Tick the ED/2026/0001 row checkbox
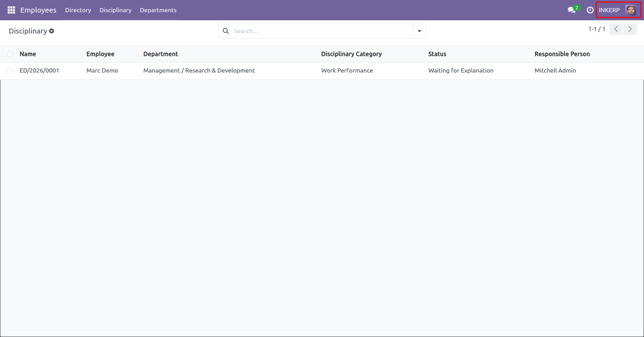 click(x=10, y=70)
